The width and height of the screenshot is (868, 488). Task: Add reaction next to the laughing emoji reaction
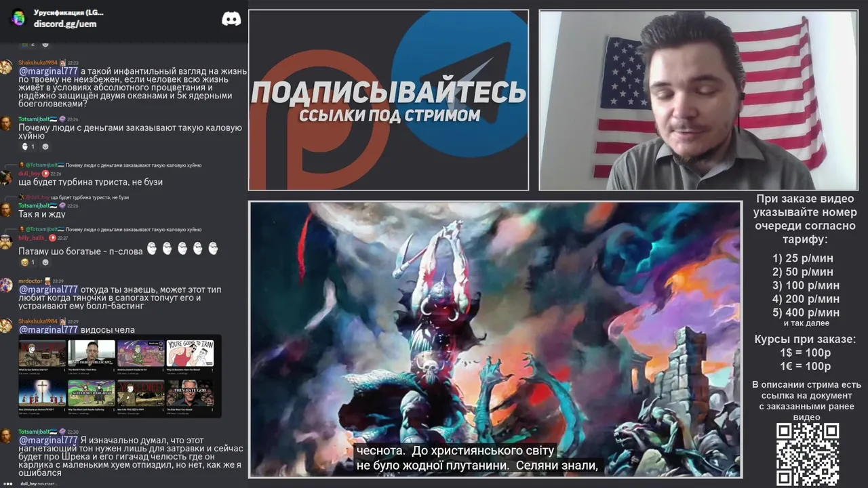45,262
